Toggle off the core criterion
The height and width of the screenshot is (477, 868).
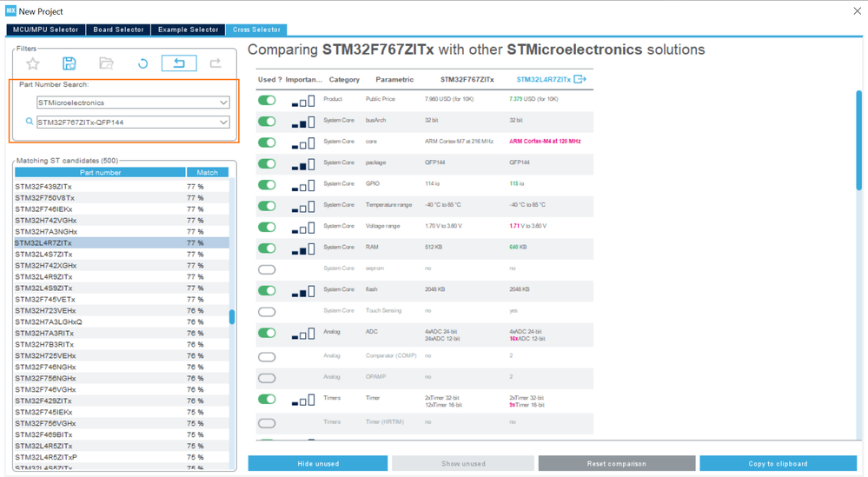pos(267,142)
